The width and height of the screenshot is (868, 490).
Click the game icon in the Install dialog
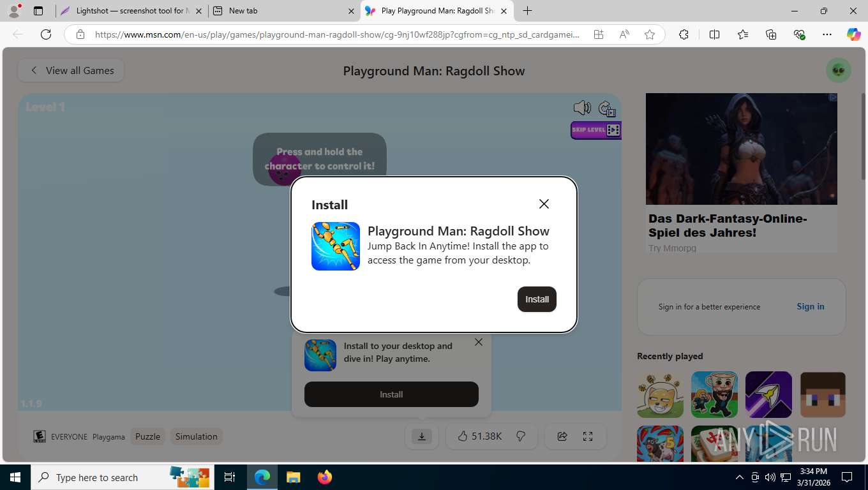[x=336, y=246]
